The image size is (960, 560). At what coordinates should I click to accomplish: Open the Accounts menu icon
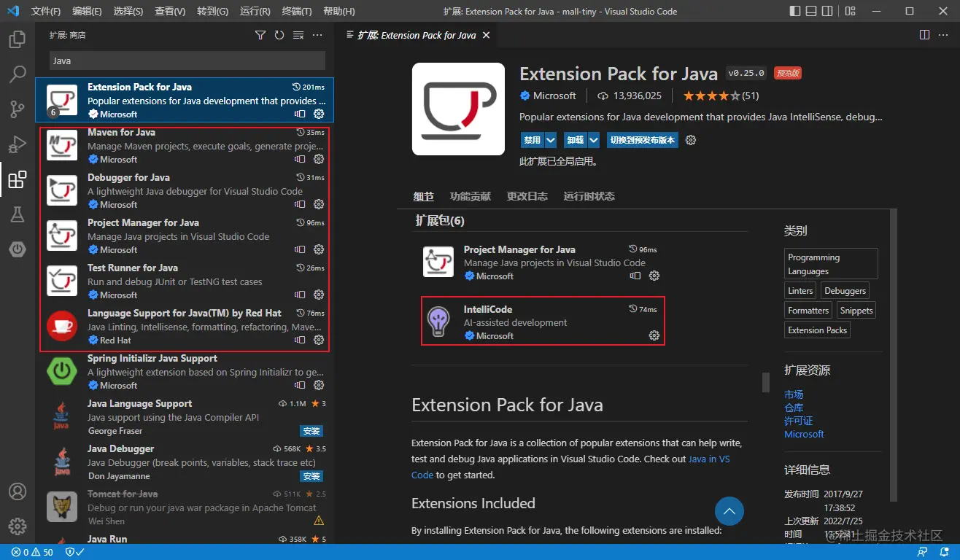(x=18, y=491)
